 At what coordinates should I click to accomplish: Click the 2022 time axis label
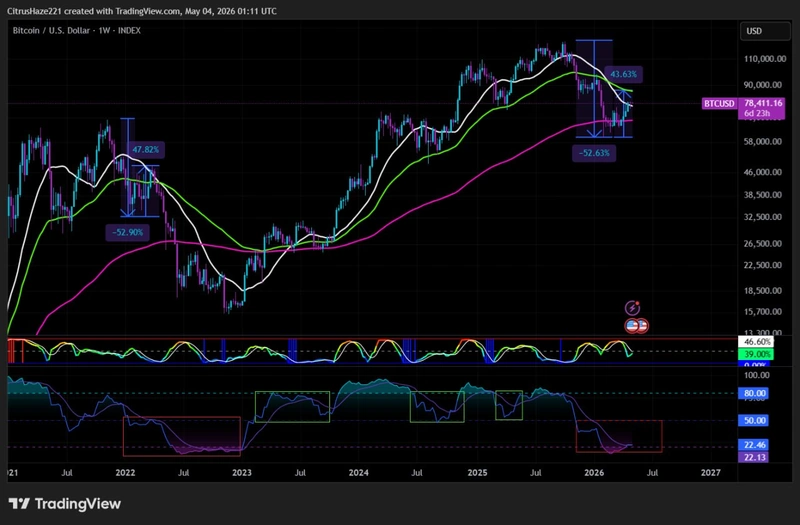click(126, 473)
